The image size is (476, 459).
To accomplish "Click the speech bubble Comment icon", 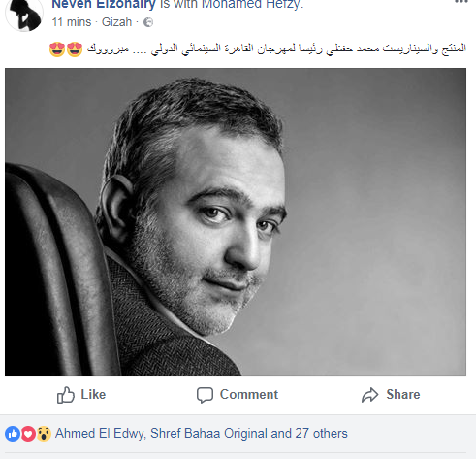I will pos(205,395).
